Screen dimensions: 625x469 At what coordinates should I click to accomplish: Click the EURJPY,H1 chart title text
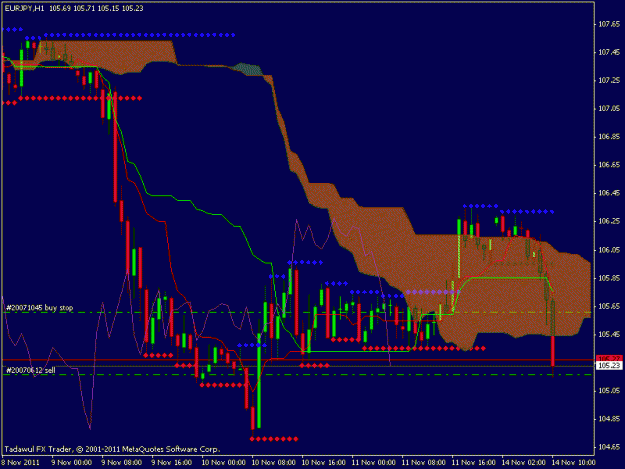tap(24, 8)
